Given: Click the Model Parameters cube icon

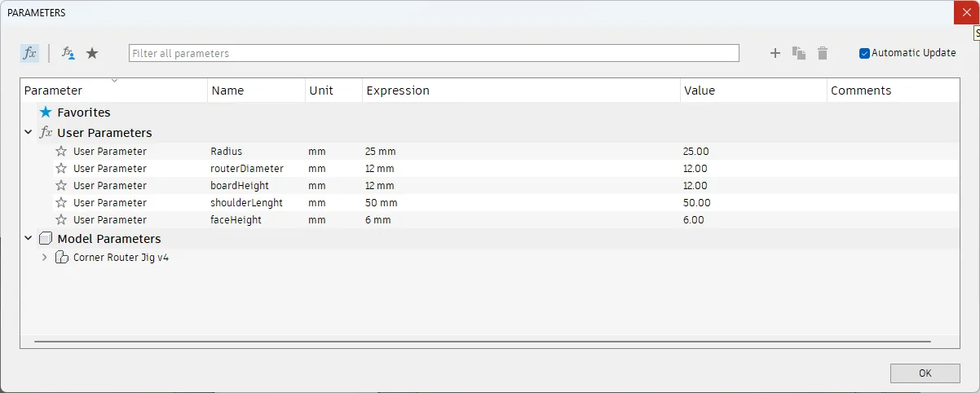Looking at the screenshot, I should (46, 239).
